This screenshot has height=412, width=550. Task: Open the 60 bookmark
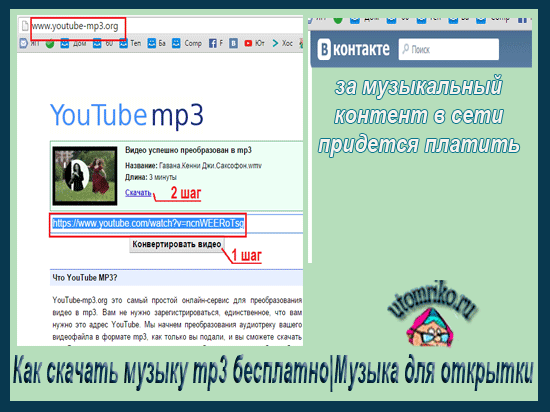coord(103,43)
